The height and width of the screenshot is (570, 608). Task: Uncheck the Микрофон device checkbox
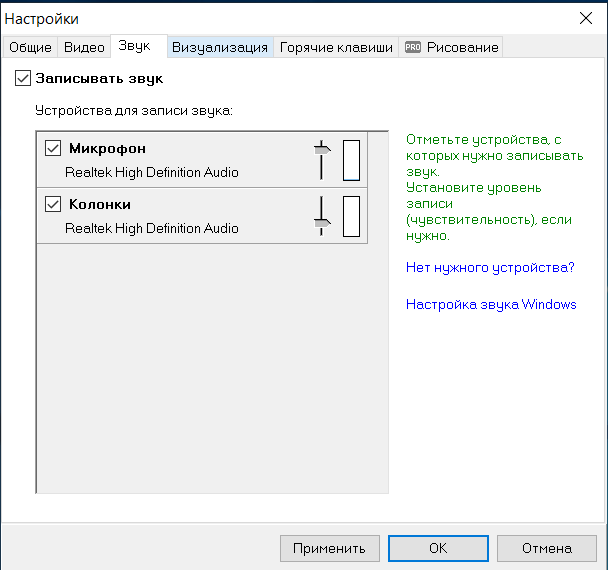[x=54, y=149]
